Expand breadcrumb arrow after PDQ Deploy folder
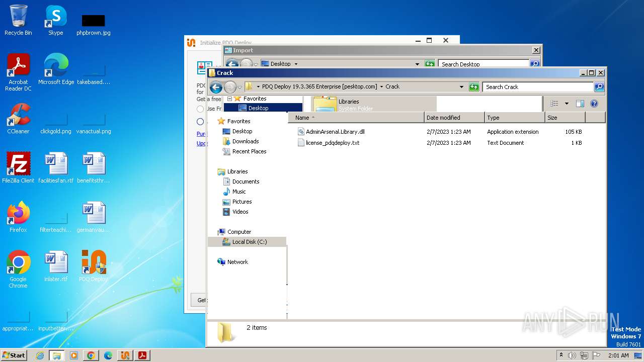This screenshot has width=644, height=362. 381,87
